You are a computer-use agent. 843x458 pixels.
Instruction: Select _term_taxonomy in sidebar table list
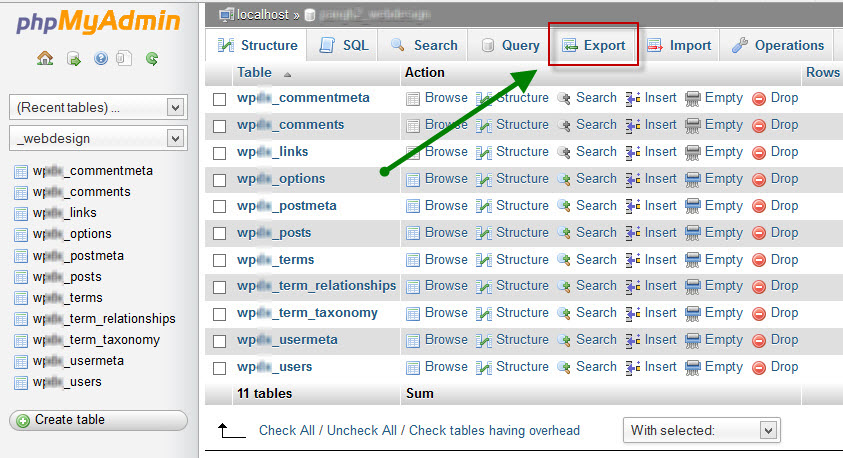[96, 340]
